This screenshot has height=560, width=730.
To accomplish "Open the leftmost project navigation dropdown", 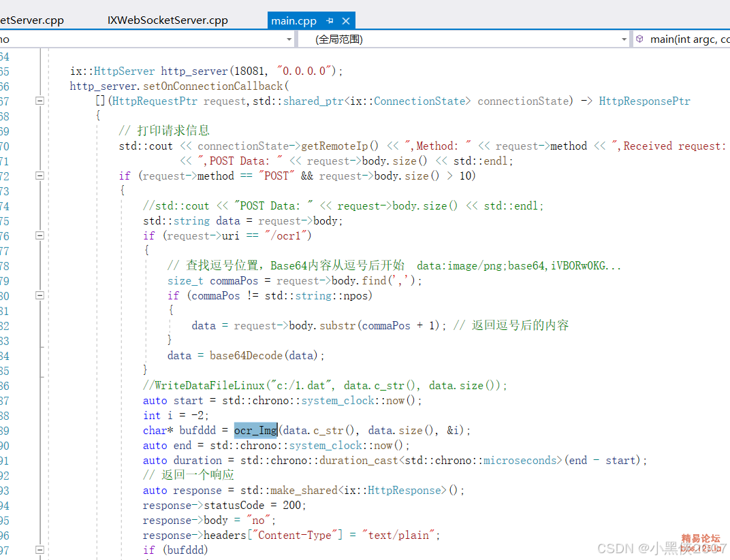I will point(289,39).
